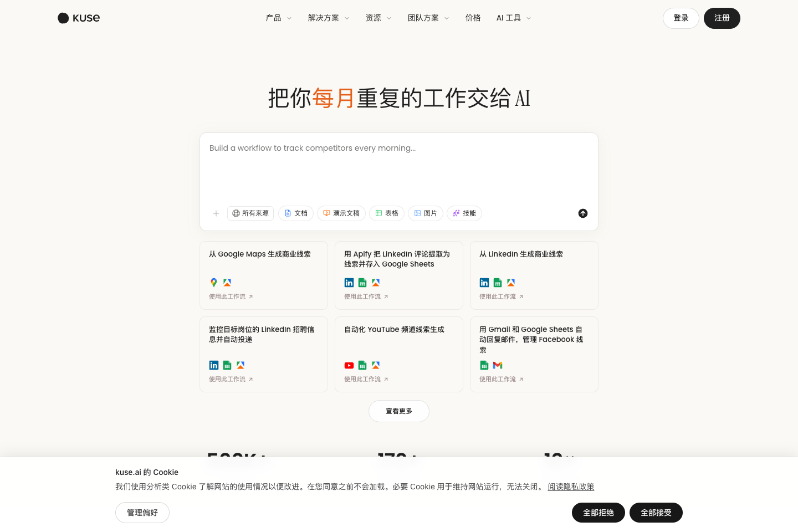Select the 所有来源 source chip
Screen dimensions: 798x532
pos(250,213)
